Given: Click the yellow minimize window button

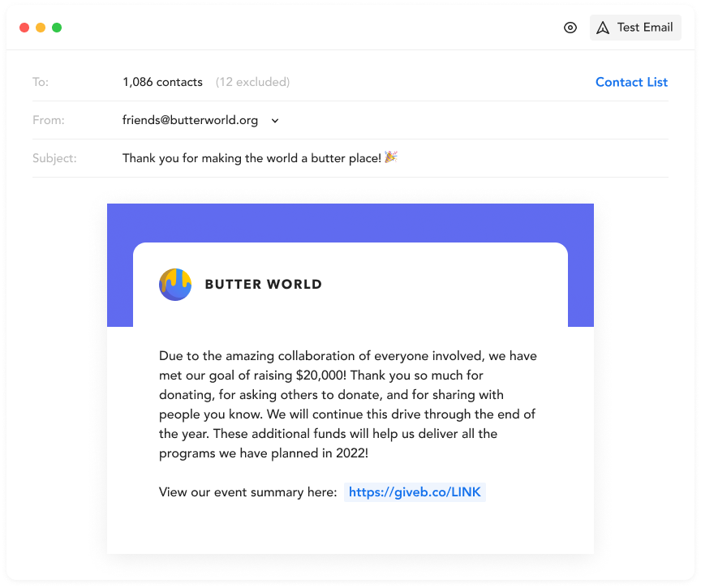Looking at the screenshot, I should point(41,28).
